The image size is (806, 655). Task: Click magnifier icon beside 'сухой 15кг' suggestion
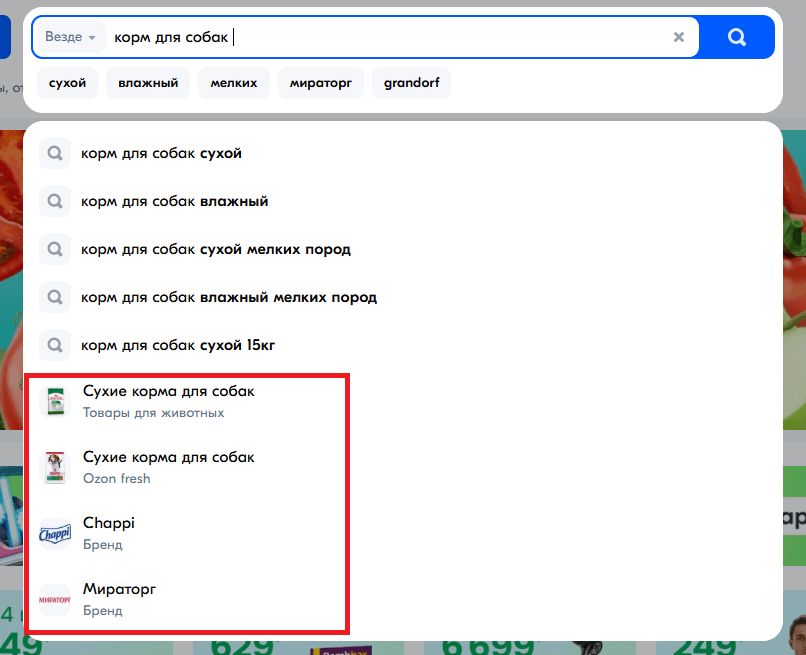tap(55, 344)
